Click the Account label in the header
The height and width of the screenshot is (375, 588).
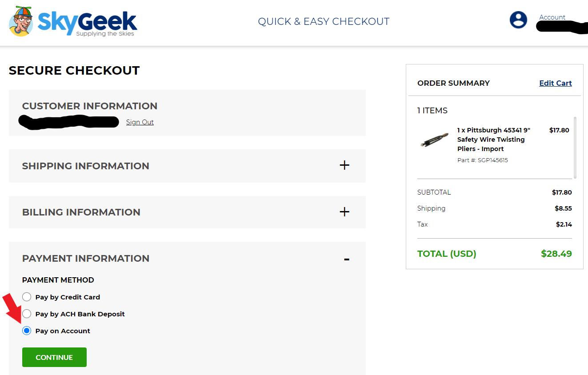pyautogui.click(x=552, y=17)
